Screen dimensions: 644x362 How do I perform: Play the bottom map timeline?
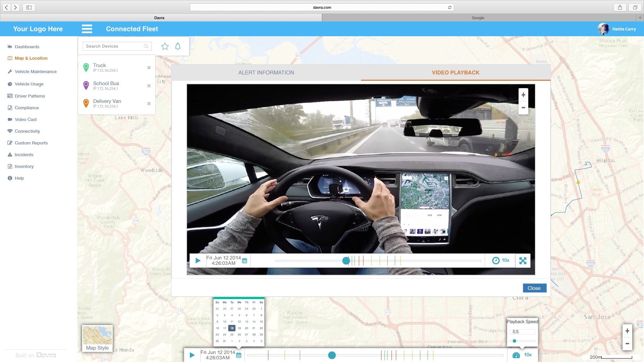coord(192,355)
